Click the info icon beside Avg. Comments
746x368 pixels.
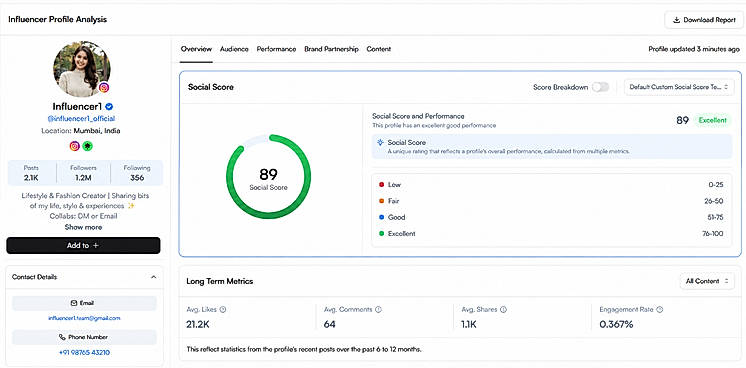(x=378, y=309)
